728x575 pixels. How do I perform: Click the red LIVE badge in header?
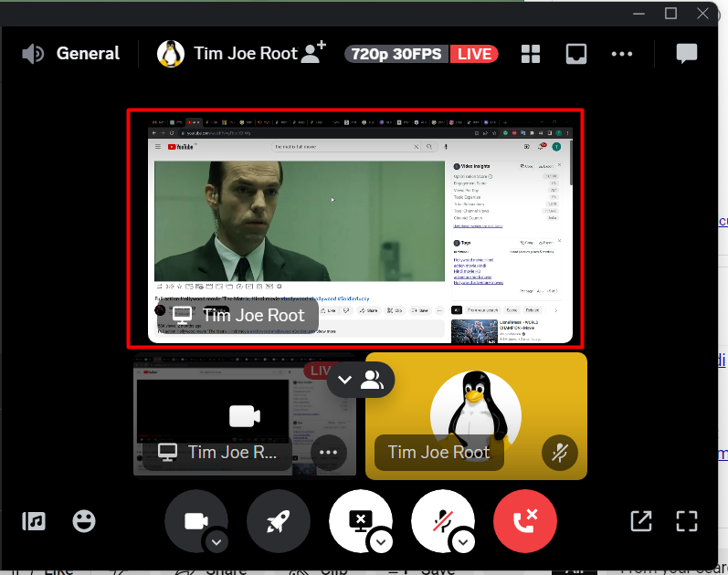[x=474, y=54]
